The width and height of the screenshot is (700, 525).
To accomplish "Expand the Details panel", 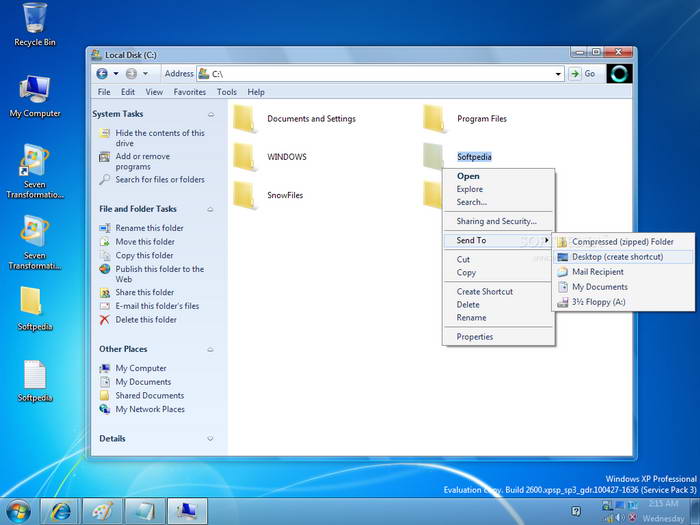I will pyautogui.click(x=210, y=439).
